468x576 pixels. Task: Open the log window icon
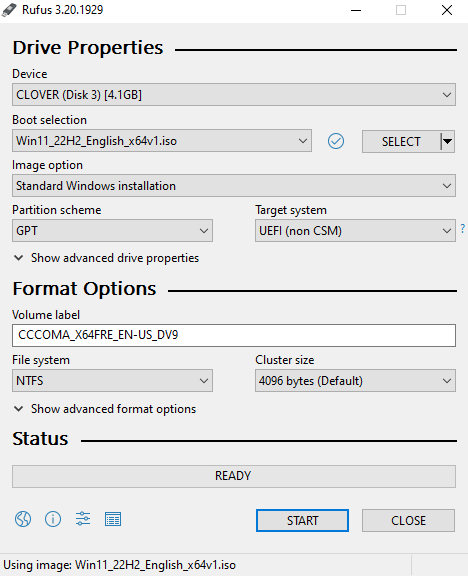click(113, 519)
